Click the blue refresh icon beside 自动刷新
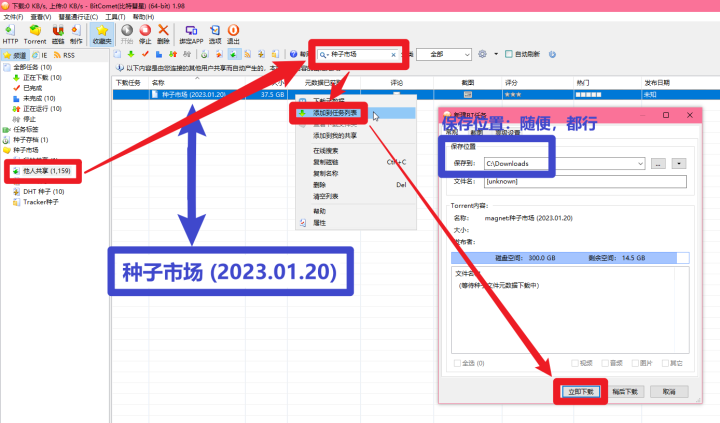This screenshot has width=720, height=423. (552, 54)
